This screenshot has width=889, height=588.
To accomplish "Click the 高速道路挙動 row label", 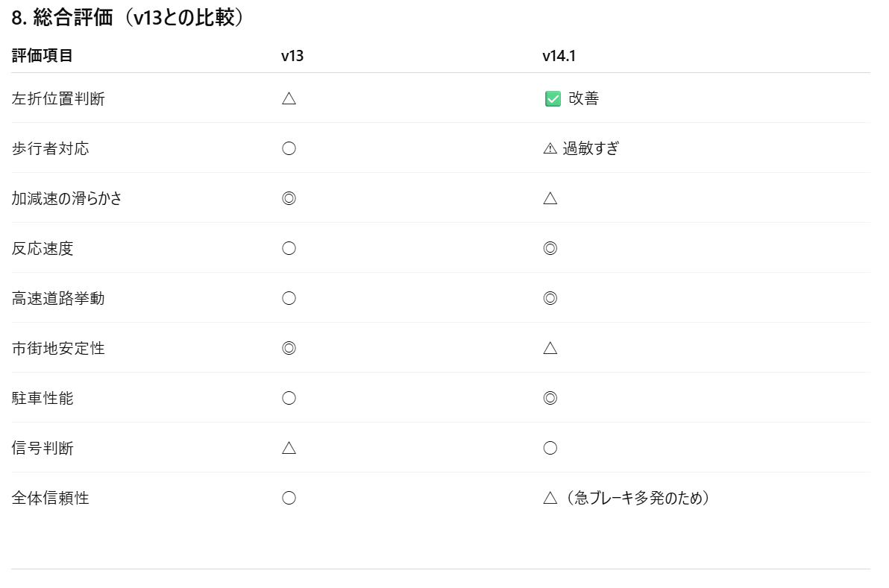I will [x=58, y=299].
